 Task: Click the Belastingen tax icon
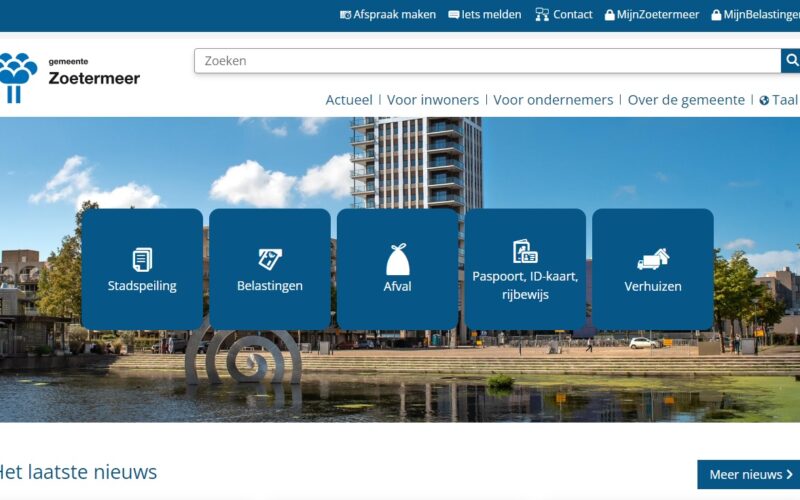pyautogui.click(x=270, y=259)
